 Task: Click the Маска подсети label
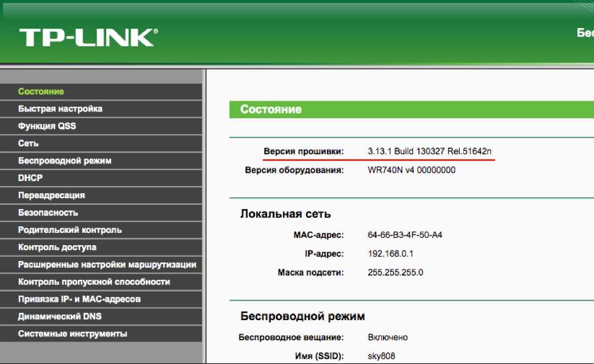tap(310, 273)
